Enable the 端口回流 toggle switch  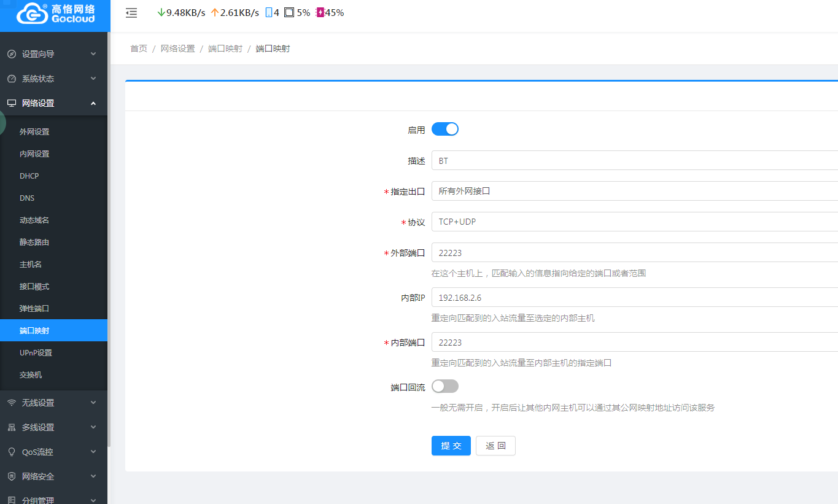tap(444, 386)
